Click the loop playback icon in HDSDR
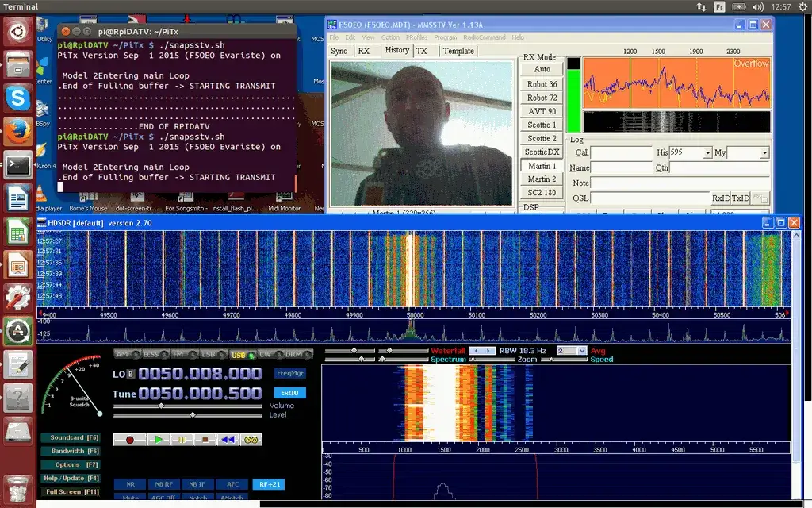The image size is (812, 508). click(252, 439)
